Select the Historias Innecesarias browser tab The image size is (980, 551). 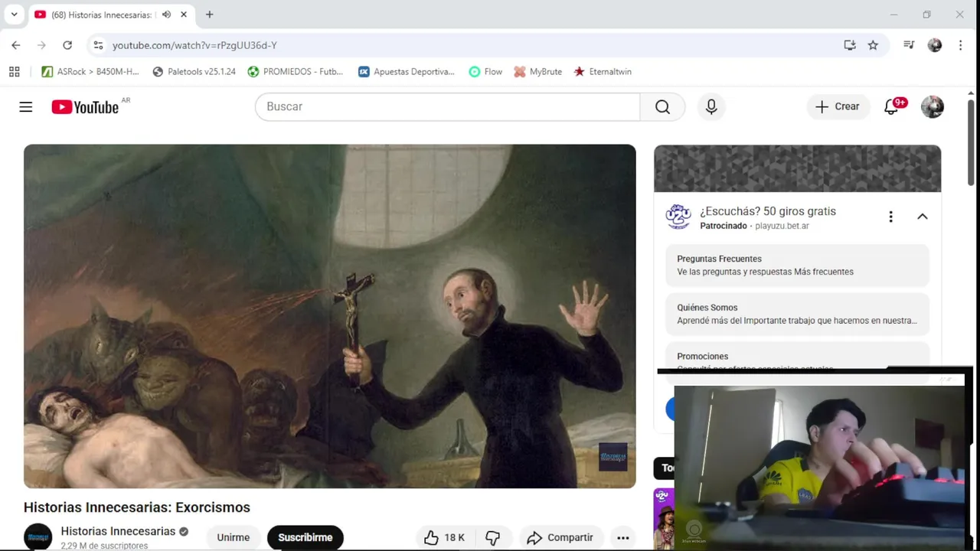112,15
